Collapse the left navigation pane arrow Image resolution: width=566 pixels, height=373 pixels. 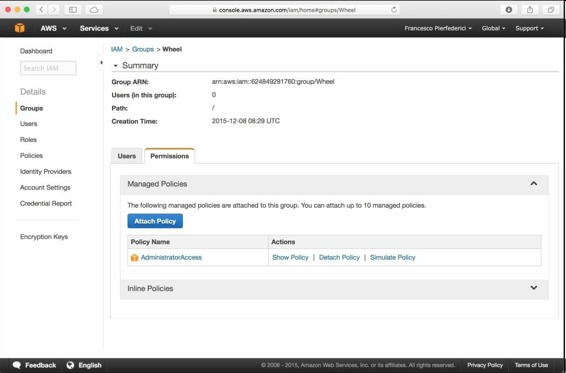pos(101,62)
